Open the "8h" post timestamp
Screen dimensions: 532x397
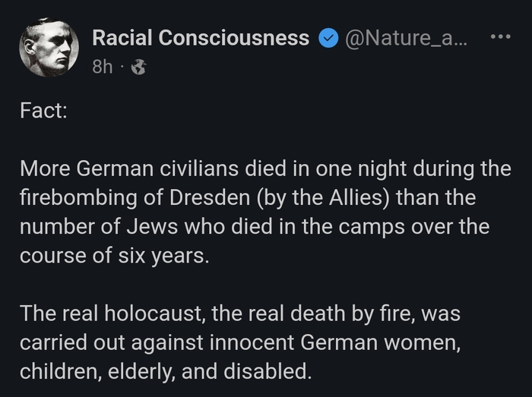[x=102, y=68]
